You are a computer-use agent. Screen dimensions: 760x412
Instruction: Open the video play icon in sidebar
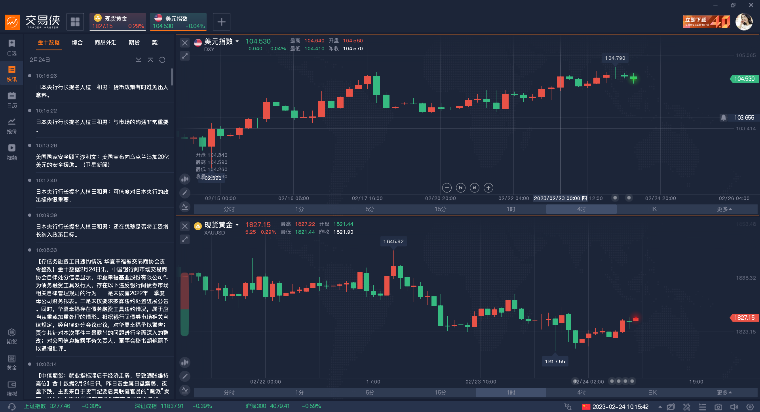coord(12,148)
